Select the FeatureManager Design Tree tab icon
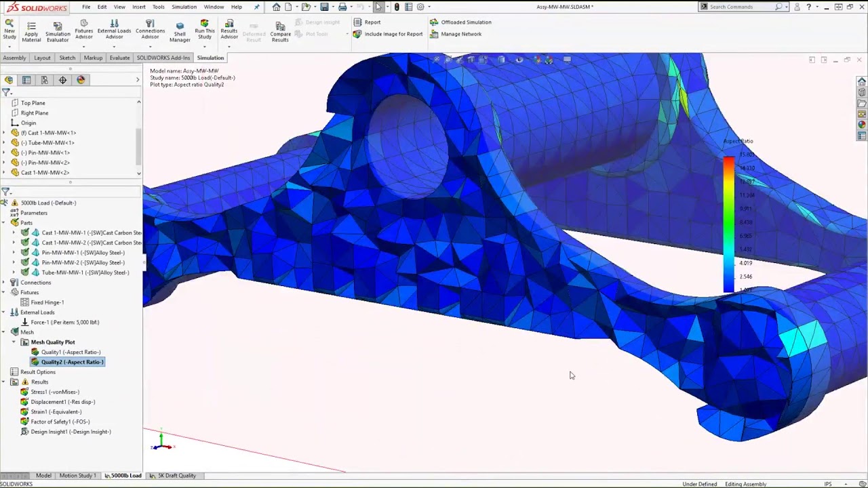 pos(9,80)
